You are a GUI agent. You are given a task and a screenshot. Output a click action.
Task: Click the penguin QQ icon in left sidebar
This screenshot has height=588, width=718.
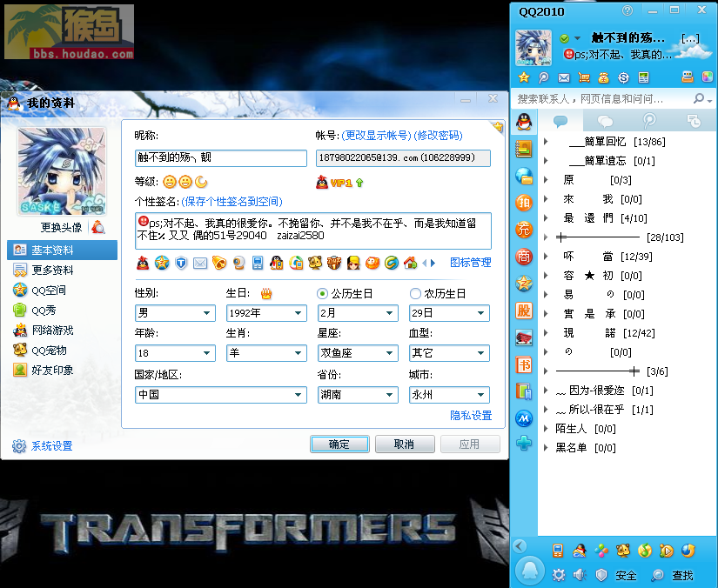click(524, 122)
